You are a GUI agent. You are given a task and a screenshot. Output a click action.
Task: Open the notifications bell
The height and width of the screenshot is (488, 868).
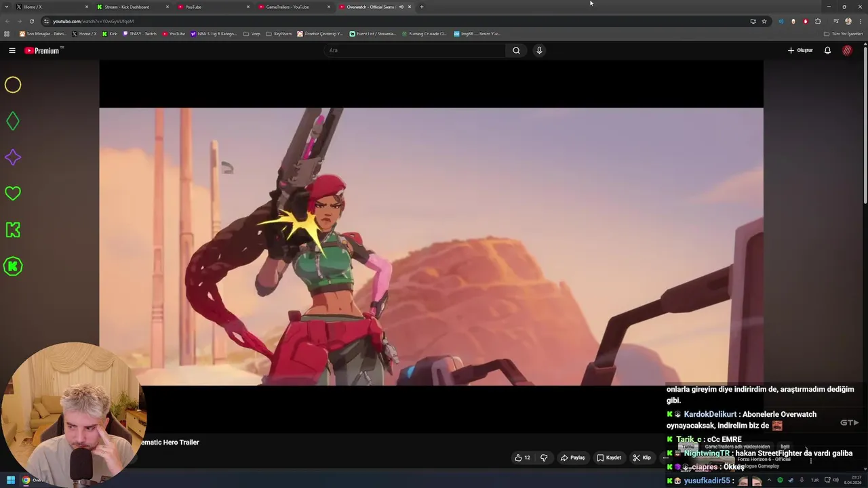(x=827, y=50)
